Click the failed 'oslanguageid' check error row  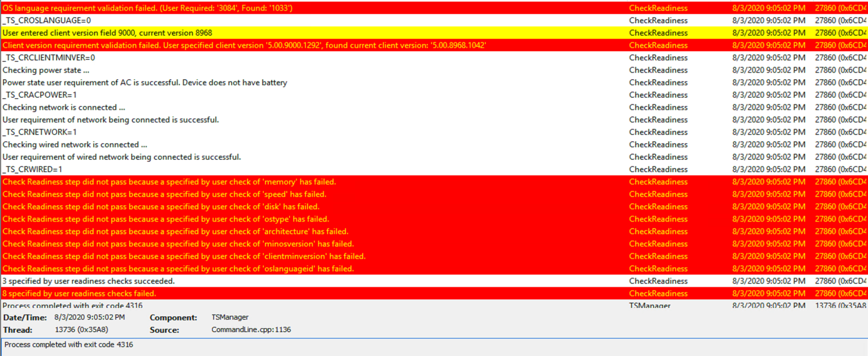coord(178,269)
